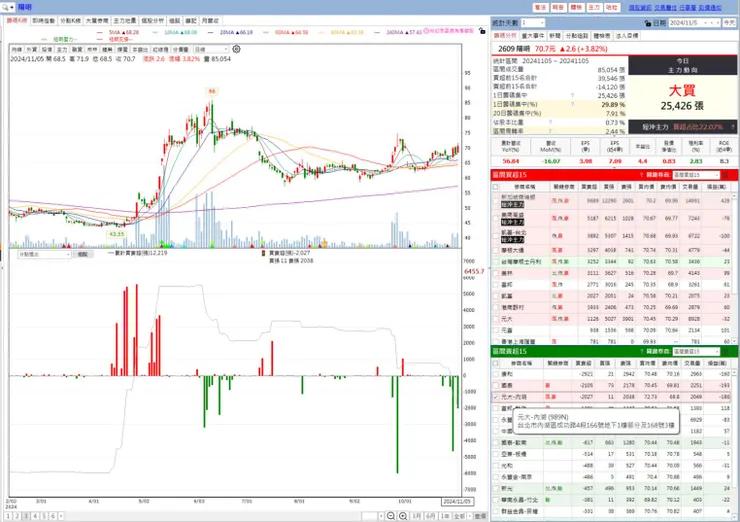This screenshot has height=522, width=740.
Task: Open help icon beside 佔股本比重
Action: tap(550, 122)
